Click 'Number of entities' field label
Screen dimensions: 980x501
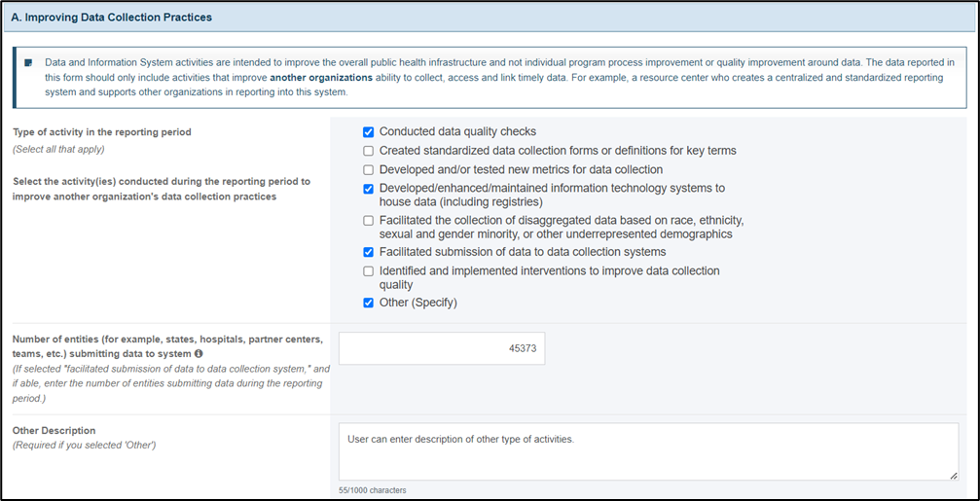[167, 346]
